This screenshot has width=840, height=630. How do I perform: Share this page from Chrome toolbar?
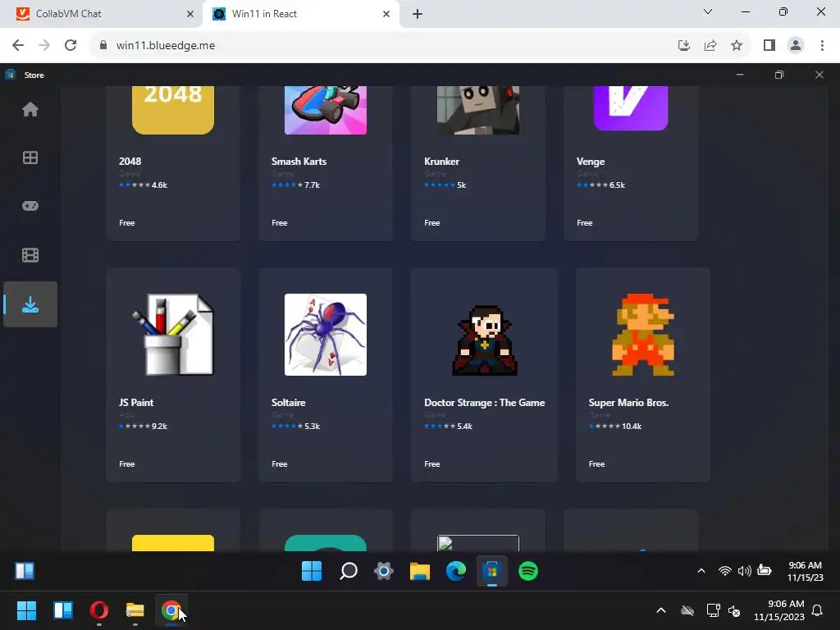coord(710,45)
